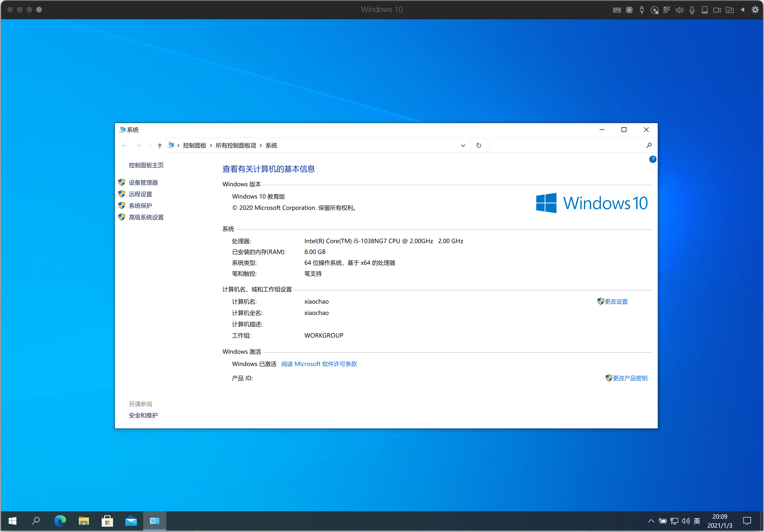
Task: Click VM left-arrow collapse icon in title bar
Action: point(742,10)
